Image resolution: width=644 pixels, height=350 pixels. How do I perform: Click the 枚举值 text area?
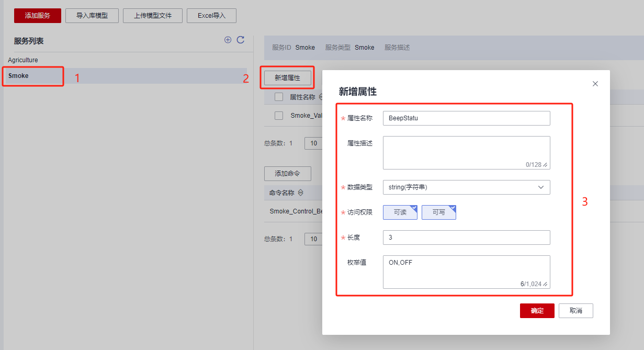(466, 272)
